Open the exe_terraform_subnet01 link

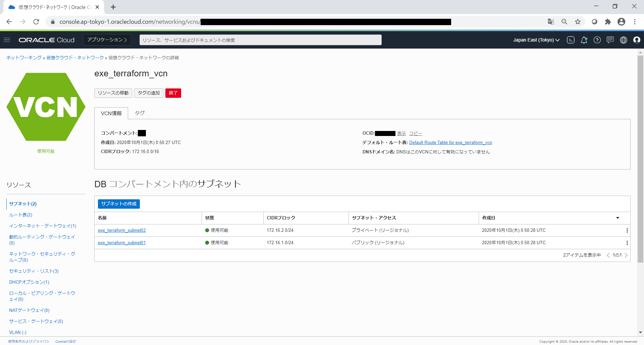pyautogui.click(x=122, y=243)
